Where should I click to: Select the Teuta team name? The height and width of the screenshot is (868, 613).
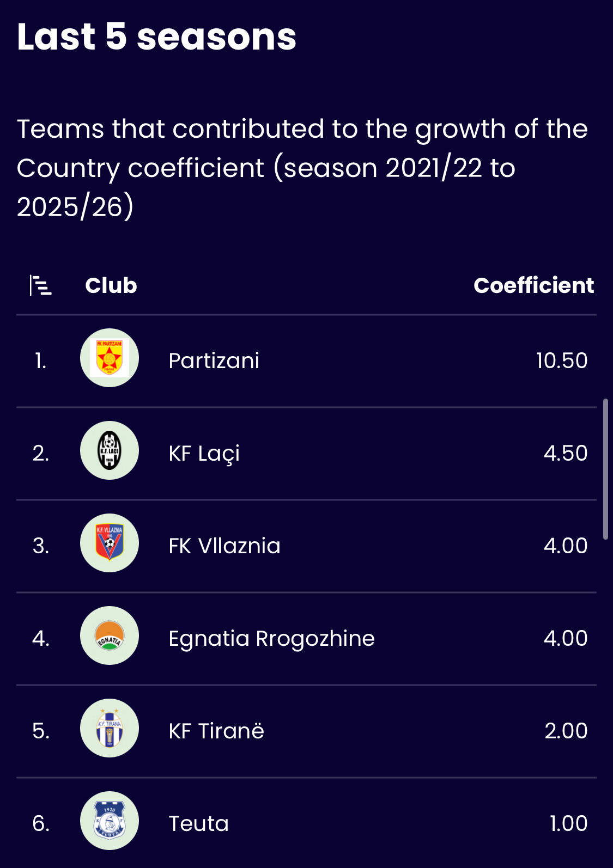click(x=198, y=823)
